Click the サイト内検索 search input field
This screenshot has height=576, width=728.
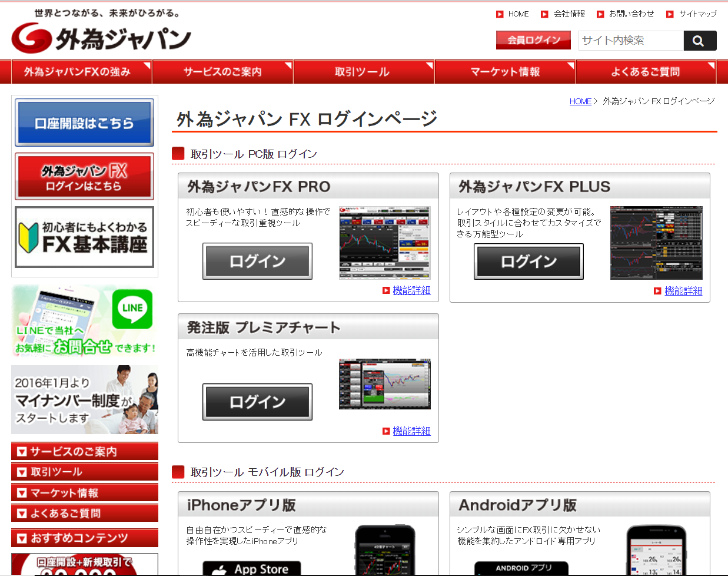tap(630, 41)
